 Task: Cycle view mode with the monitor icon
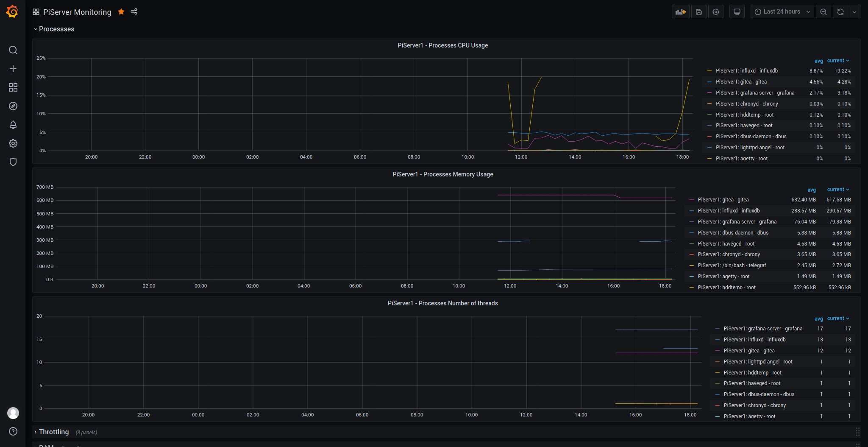tap(737, 12)
